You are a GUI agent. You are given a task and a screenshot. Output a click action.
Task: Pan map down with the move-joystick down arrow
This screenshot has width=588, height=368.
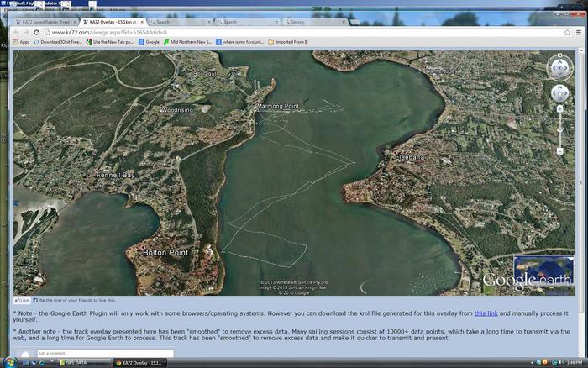(x=560, y=98)
